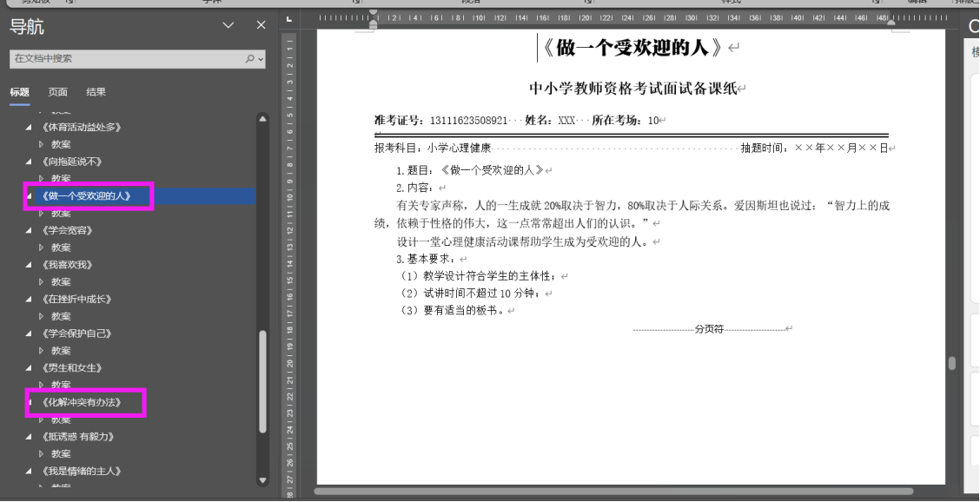
Task: Click the navigation list scroll-down arrow
Action: [263, 479]
